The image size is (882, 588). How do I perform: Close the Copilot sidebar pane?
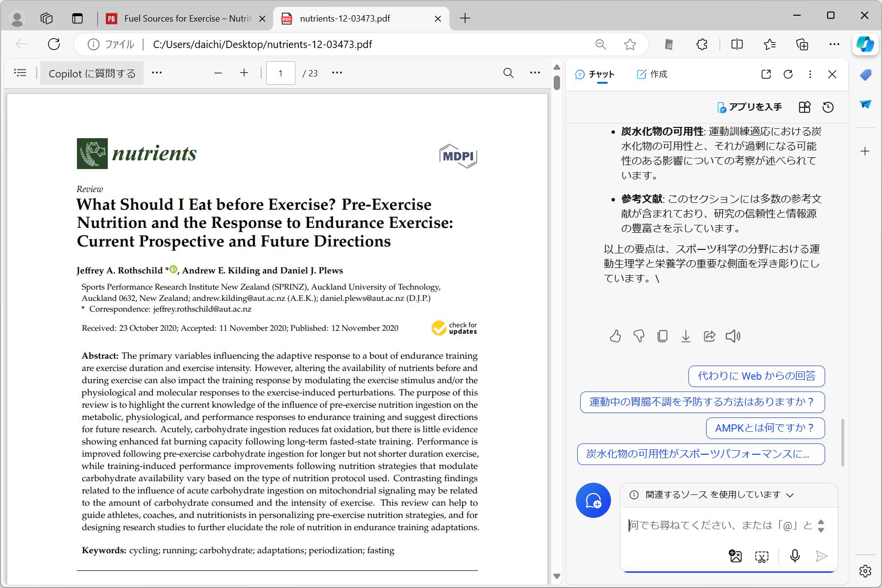point(832,74)
